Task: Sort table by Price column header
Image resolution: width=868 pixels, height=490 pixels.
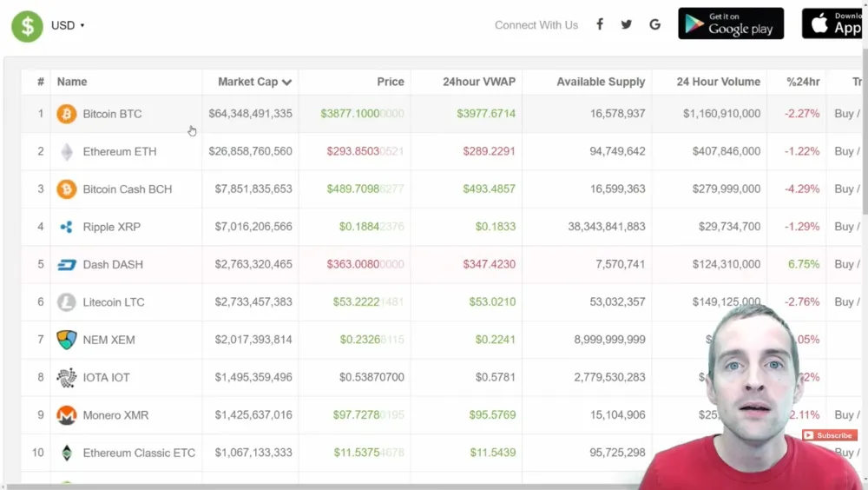Action: tap(391, 82)
